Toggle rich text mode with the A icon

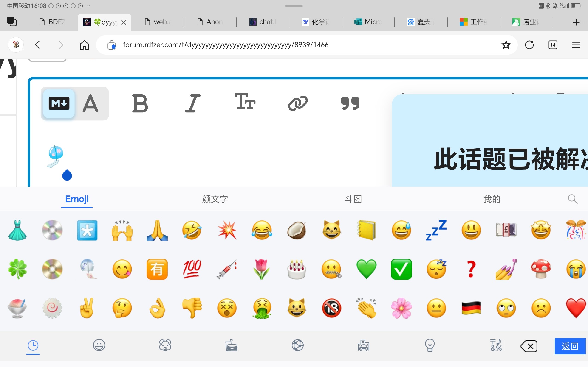tap(91, 104)
